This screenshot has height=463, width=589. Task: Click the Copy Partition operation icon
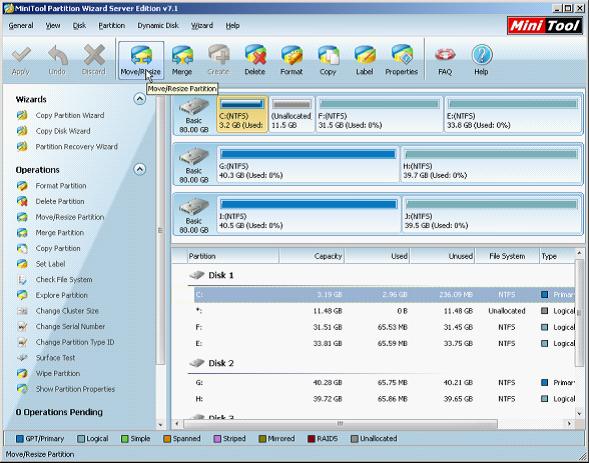22,249
